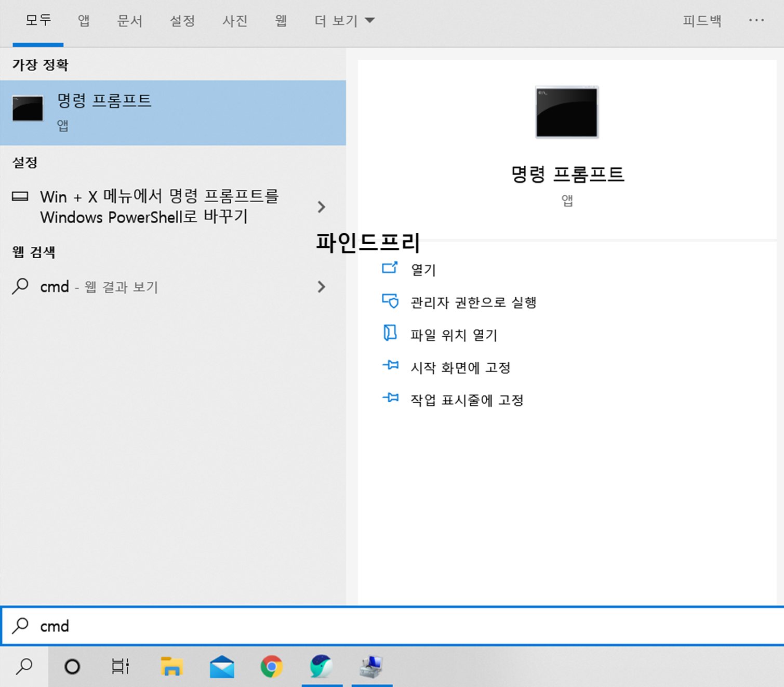Screen dimensions: 784x687
Task: Click the magnifier icon in search box
Action: pos(20,626)
